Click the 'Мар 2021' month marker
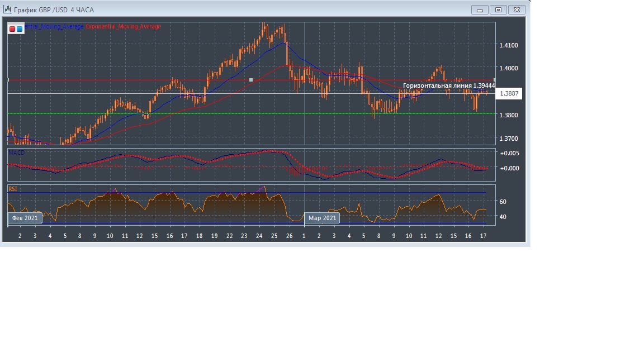This screenshot has height=362, width=644. (322, 218)
